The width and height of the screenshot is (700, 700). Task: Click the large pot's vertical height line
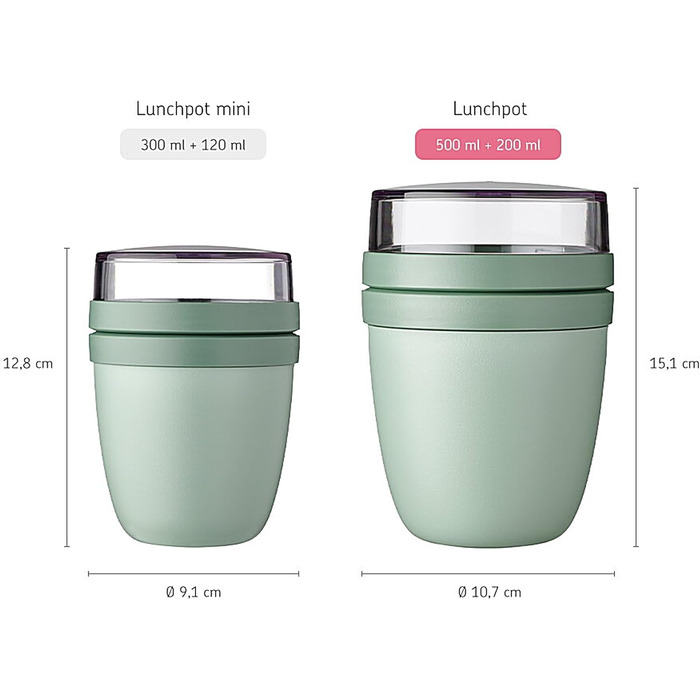coord(636,367)
